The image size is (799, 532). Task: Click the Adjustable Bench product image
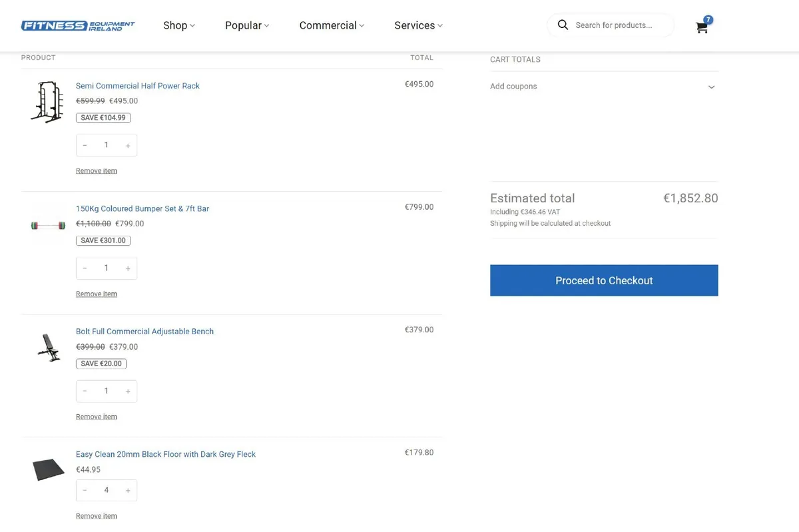(48, 347)
